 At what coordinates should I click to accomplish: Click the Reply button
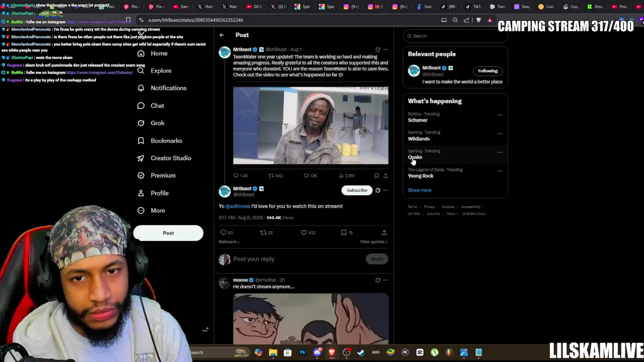(377, 259)
